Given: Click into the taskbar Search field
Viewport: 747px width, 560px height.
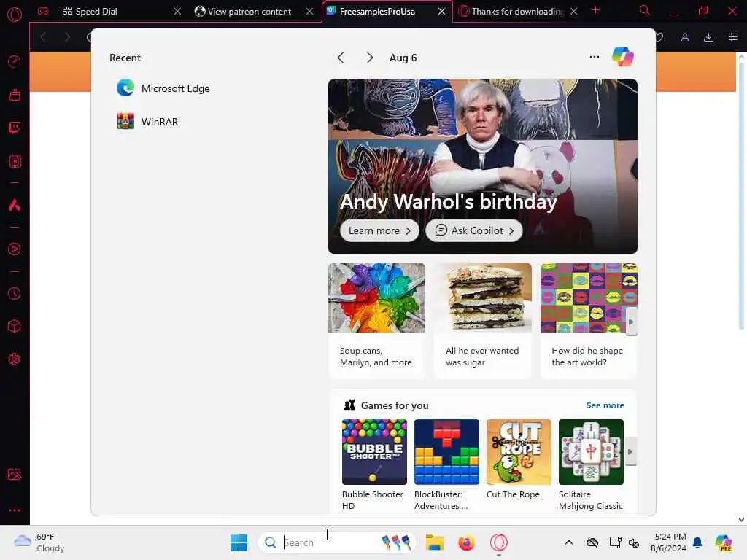Looking at the screenshot, I should (x=337, y=542).
